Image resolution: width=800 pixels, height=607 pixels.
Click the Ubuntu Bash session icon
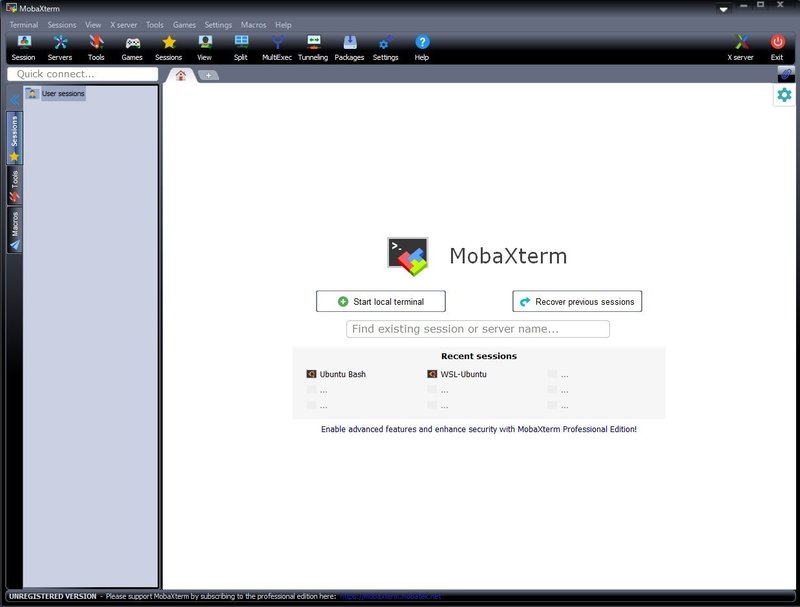point(311,374)
